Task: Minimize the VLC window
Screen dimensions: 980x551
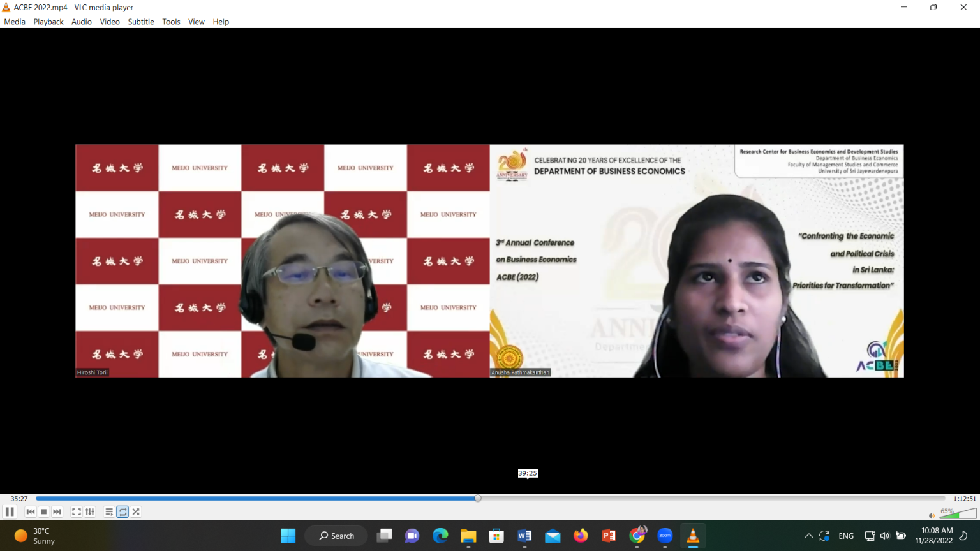Action: 904,7
